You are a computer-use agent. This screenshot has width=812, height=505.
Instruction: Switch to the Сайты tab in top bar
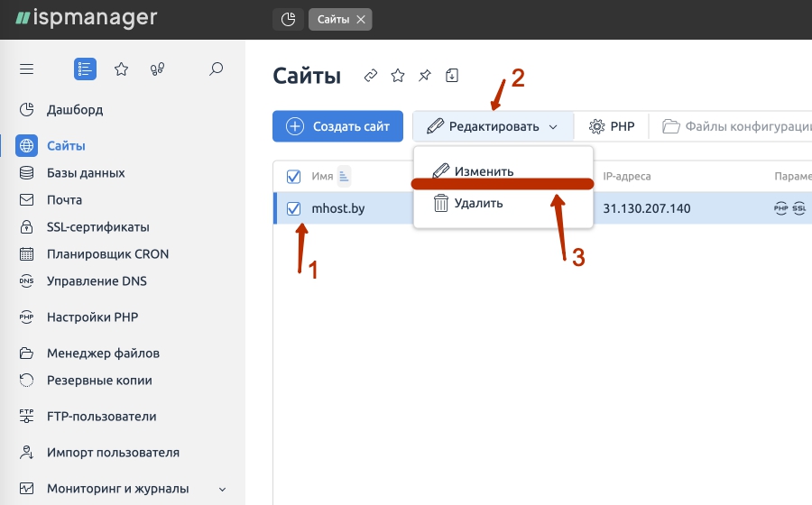[x=333, y=19]
